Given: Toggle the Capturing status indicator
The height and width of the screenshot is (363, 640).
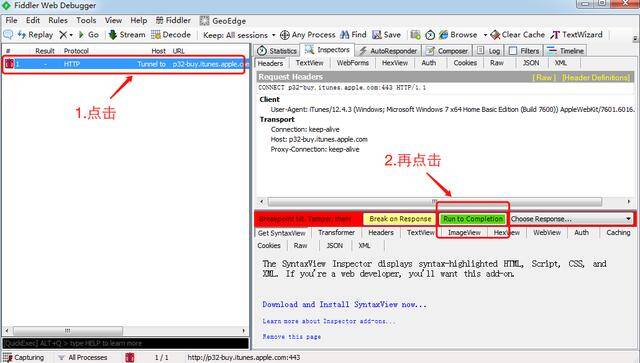Looking at the screenshot, I should tap(24, 358).
